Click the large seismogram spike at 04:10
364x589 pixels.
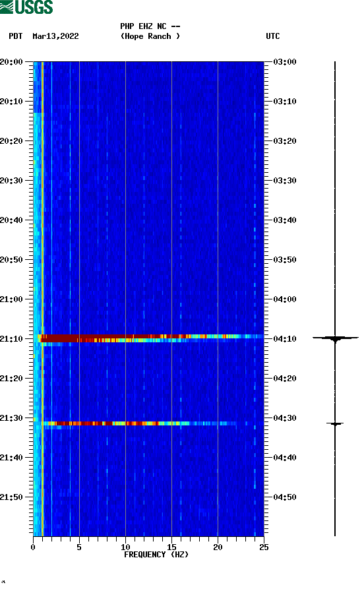click(336, 339)
